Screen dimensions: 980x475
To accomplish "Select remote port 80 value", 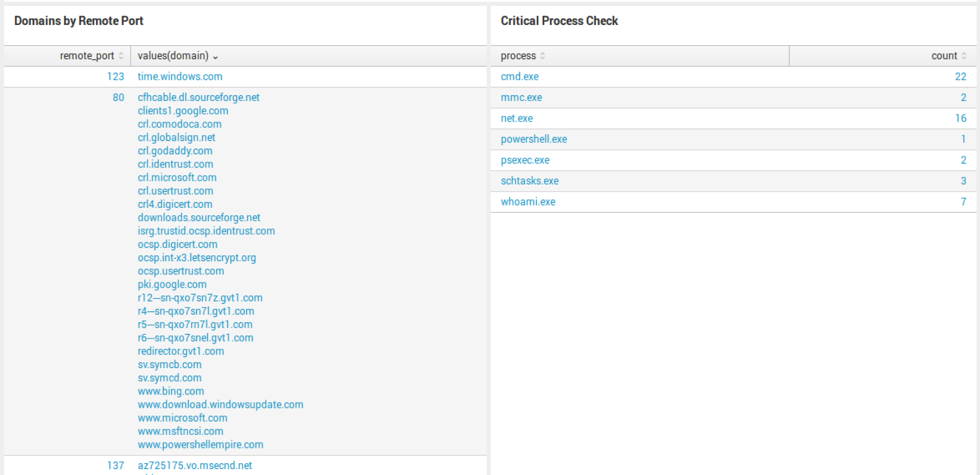I will point(118,98).
